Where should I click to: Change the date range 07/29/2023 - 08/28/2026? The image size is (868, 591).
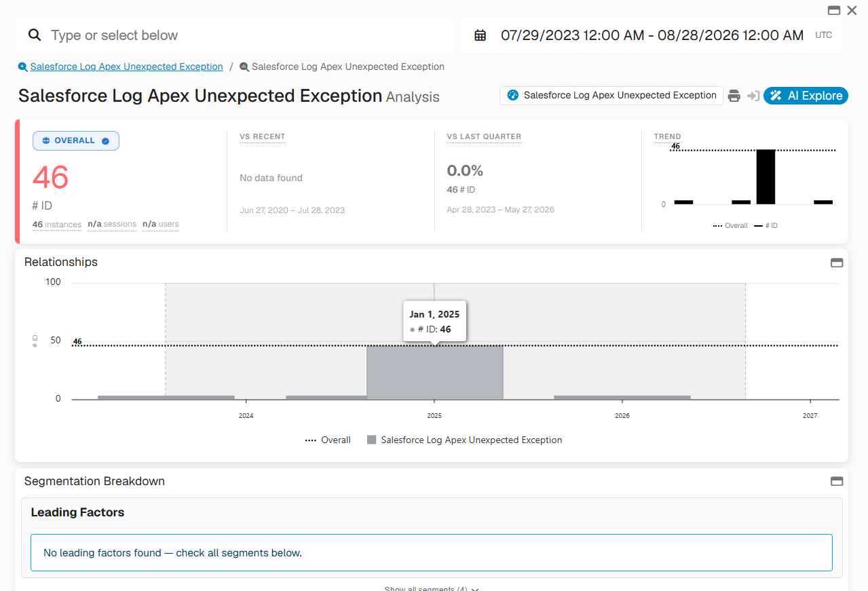tap(652, 35)
